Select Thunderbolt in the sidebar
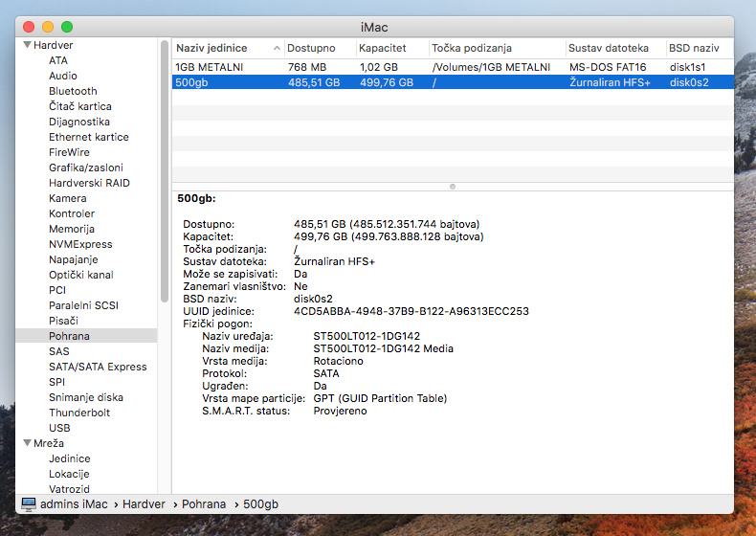This screenshot has height=536, width=756. tap(79, 413)
